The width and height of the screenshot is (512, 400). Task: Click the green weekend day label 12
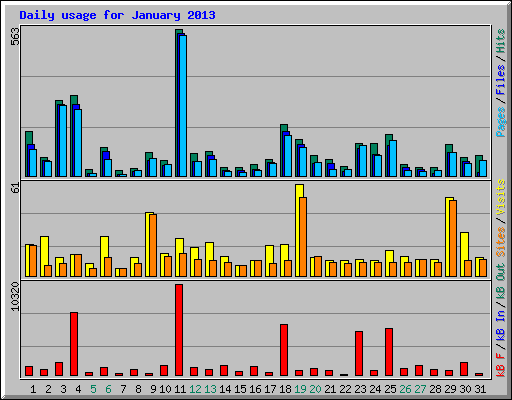point(195,389)
